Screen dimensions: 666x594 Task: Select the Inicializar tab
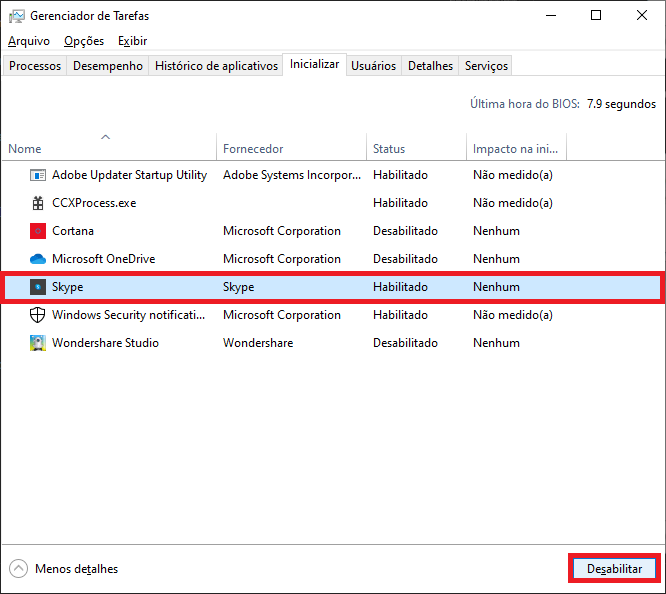(315, 65)
